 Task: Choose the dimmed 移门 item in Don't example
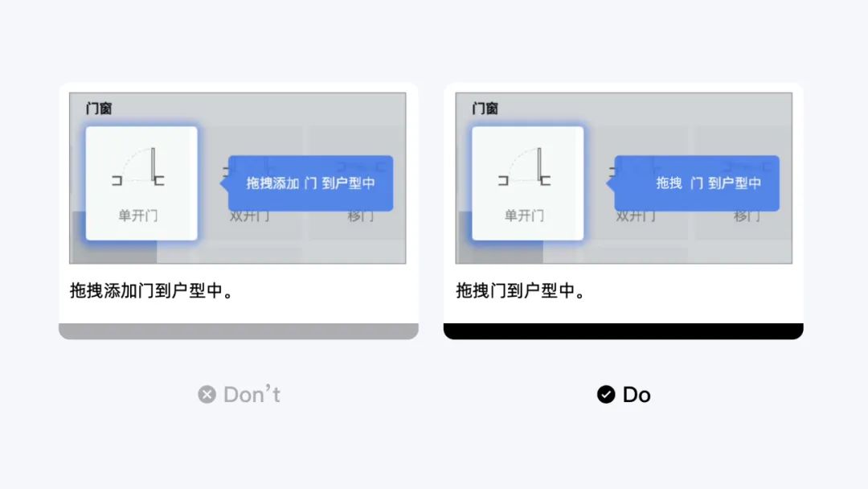point(361,216)
